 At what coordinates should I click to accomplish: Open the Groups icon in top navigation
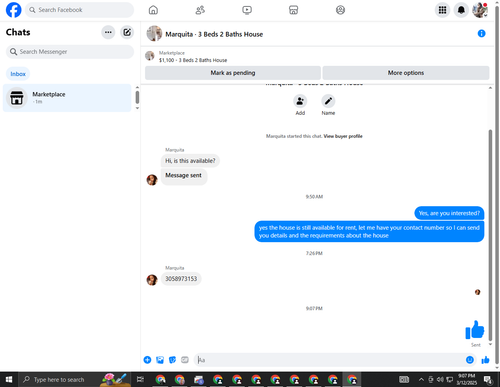pyautogui.click(x=340, y=10)
